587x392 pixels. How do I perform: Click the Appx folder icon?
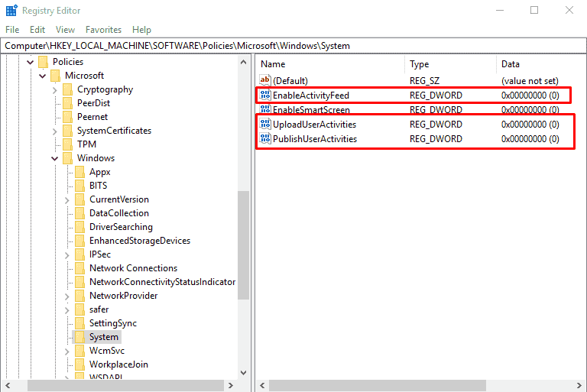[x=79, y=172]
